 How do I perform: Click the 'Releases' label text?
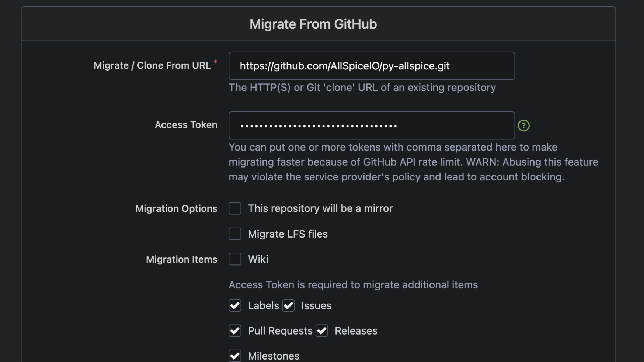point(356,331)
